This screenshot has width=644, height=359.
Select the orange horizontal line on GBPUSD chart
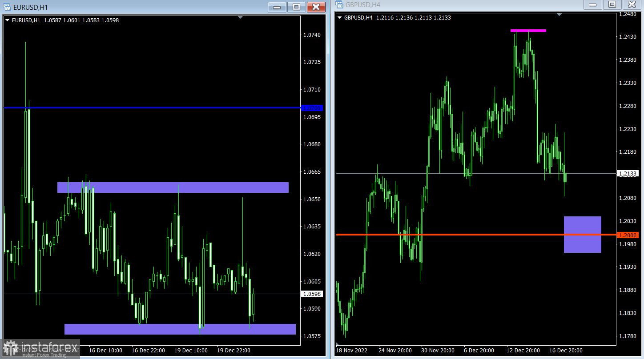click(x=476, y=234)
